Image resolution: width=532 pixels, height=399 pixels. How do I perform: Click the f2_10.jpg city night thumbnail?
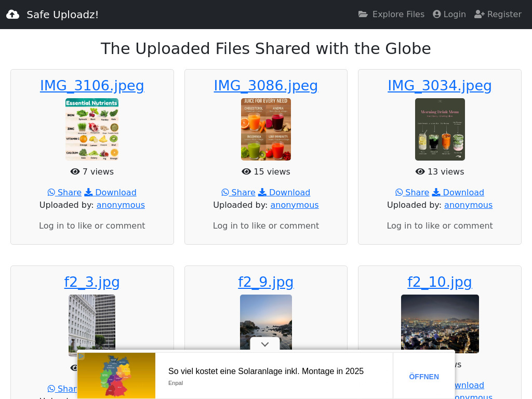click(440, 323)
